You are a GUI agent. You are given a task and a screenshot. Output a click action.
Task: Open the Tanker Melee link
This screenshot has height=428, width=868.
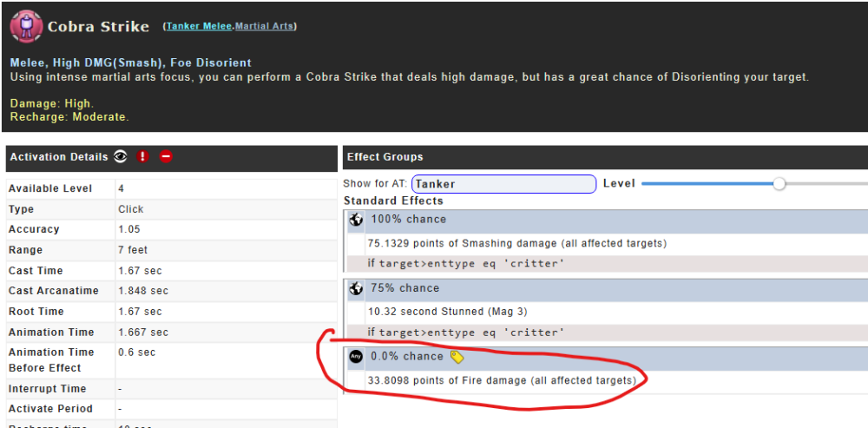pyautogui.click(x=199, y=26)
